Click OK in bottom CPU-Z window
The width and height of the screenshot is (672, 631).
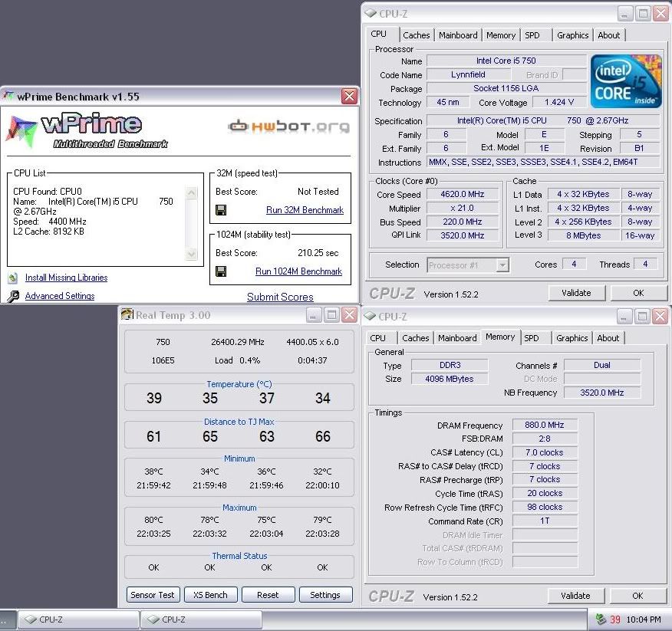(x=637, y=596)
